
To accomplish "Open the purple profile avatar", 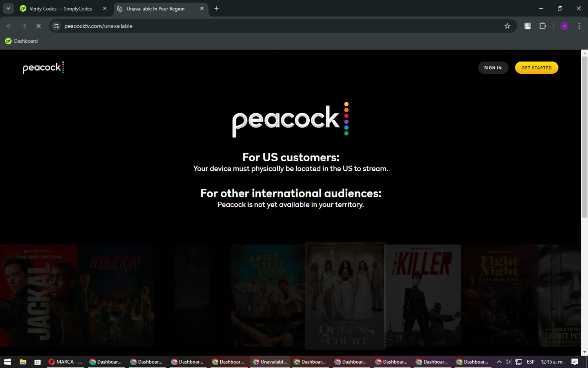I will coord(564,26).
